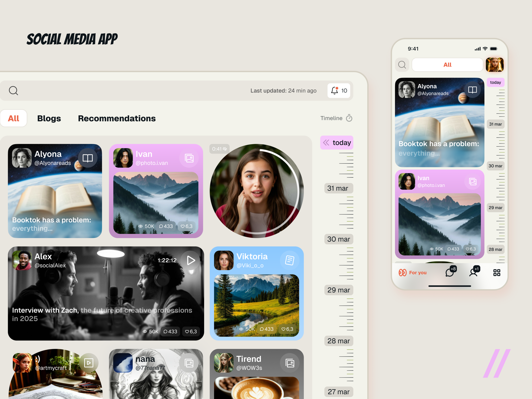Viewport: 532px width, 399px height.
Task: Click the gallery icon on Ivan's desktop card
Action: 189,158
